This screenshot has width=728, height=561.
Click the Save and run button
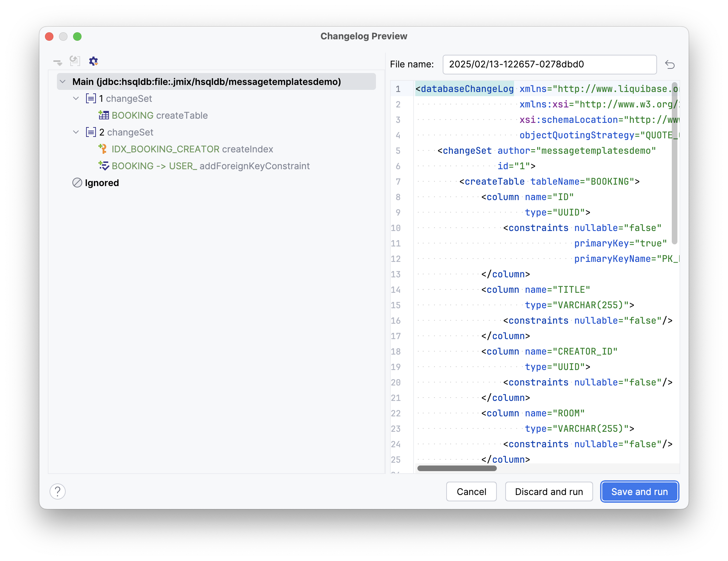coord(639,491)
